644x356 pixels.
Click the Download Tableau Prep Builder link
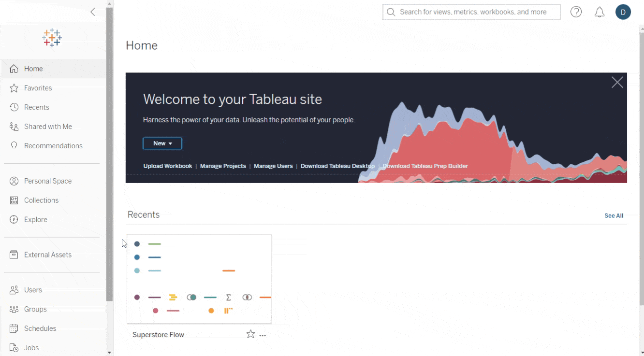[425, 166]
